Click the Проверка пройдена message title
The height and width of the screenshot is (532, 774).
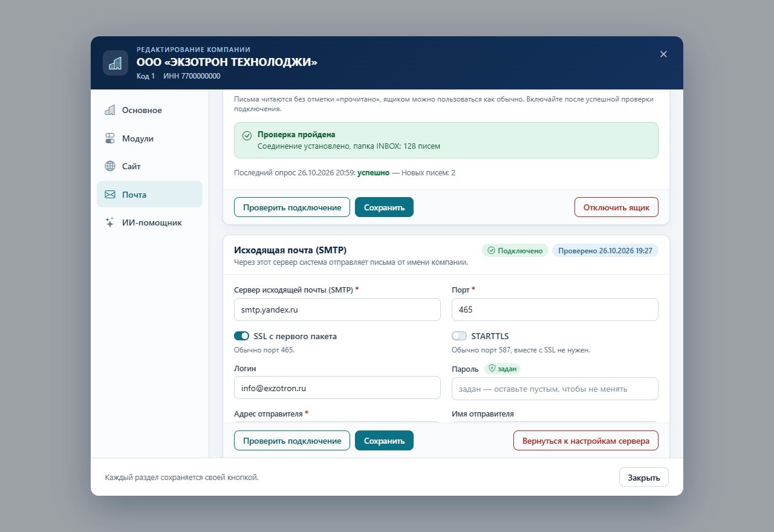[x=296, y=135]
